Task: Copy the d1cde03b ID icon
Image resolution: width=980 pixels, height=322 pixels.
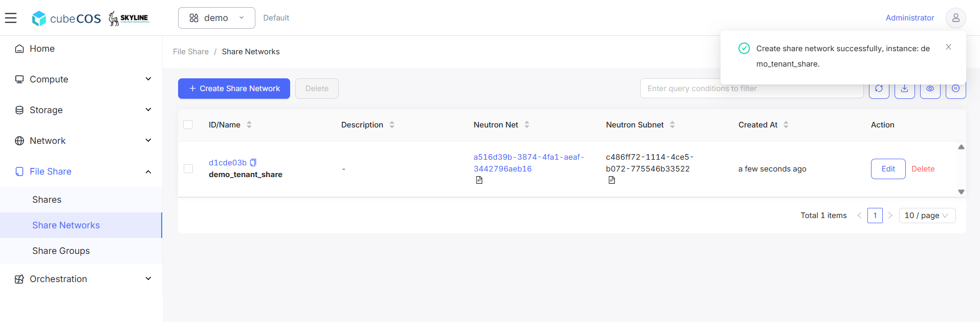Action: tap(253, 162)
